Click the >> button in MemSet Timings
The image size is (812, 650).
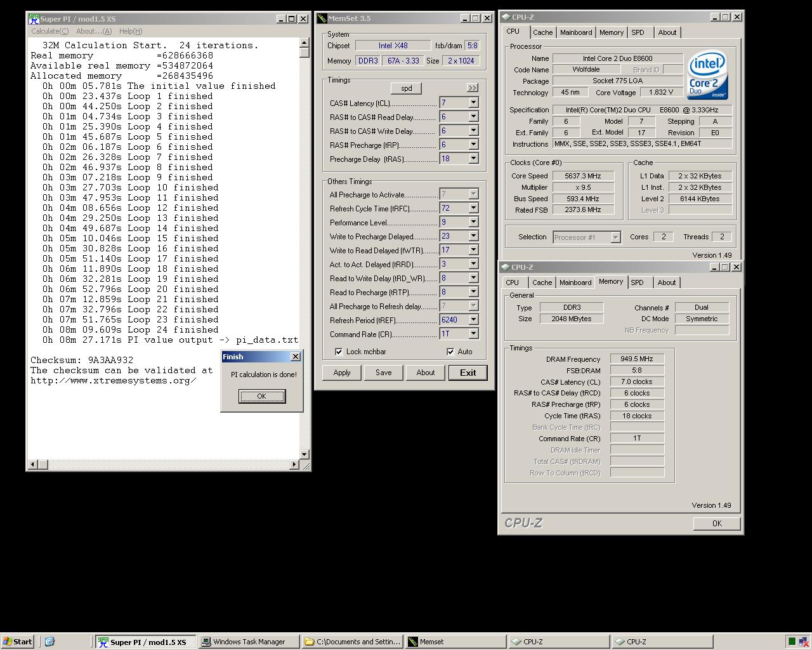pos(473,88)
